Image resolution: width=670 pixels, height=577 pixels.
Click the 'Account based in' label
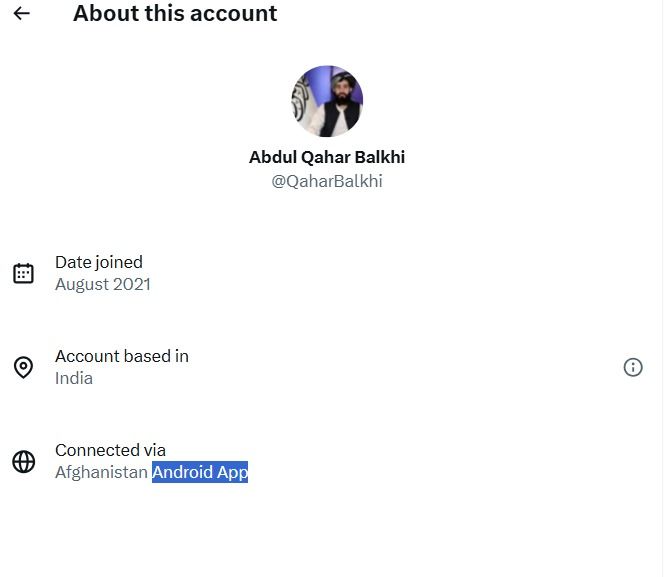[x=122, y=356]
